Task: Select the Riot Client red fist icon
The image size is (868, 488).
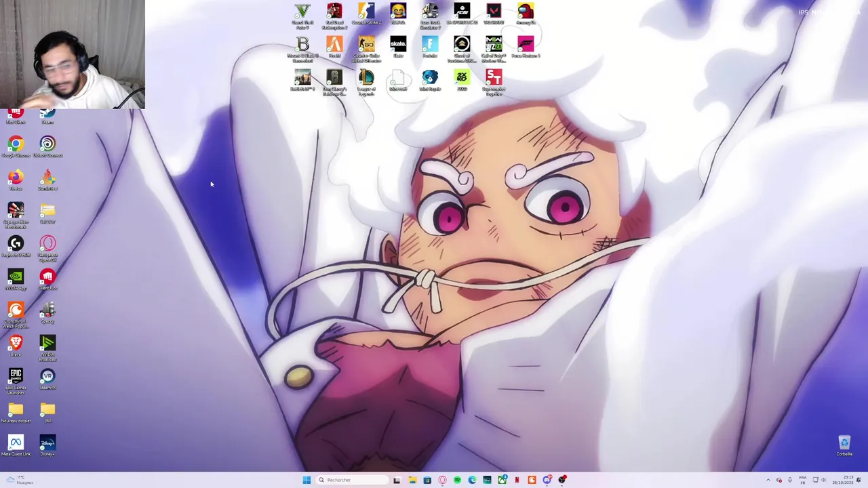Action: pos(47,280)
